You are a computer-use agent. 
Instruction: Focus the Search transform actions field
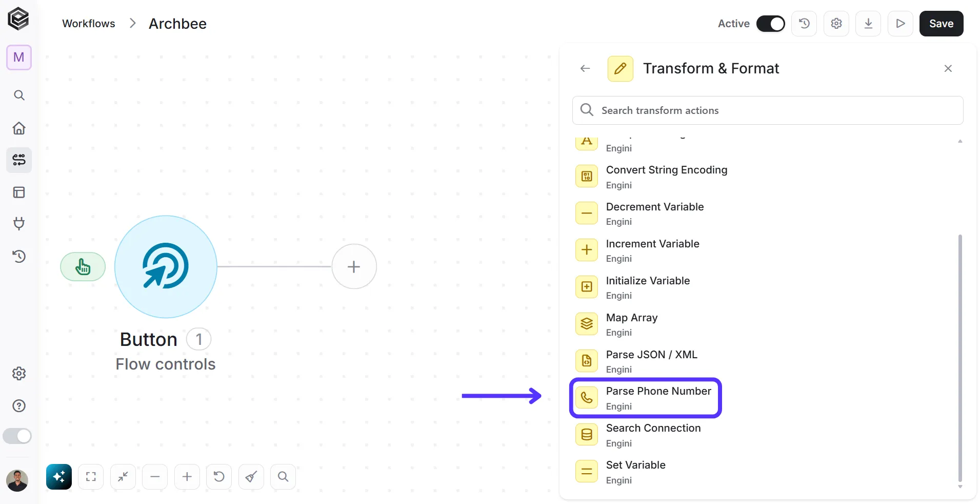(x=768, y=110)
